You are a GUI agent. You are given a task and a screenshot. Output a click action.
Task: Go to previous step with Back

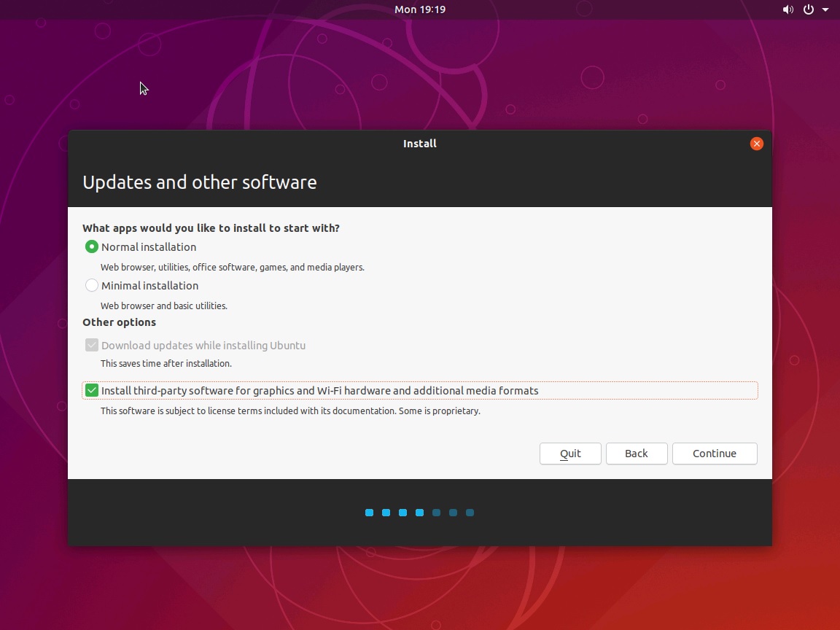(637, 454)
